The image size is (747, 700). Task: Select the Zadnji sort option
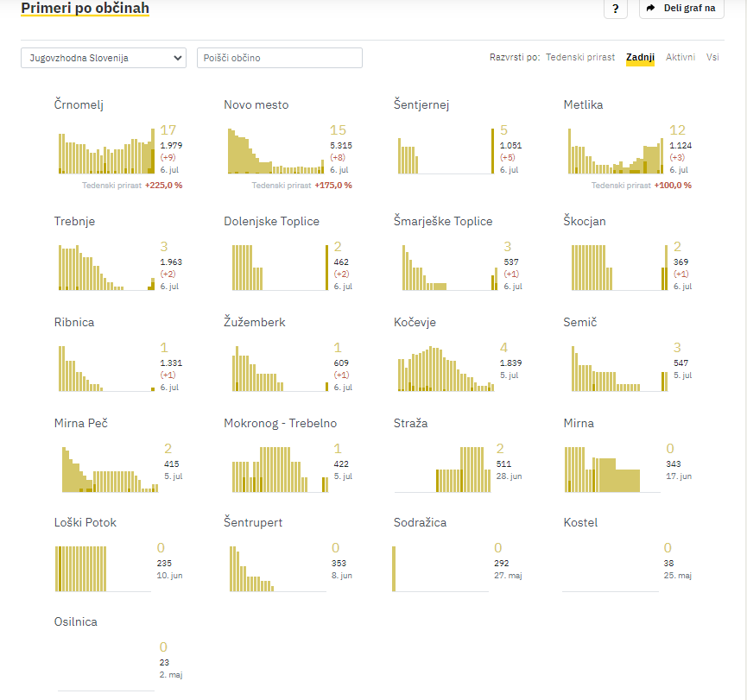pyautogui.click(x=640, y=57)
